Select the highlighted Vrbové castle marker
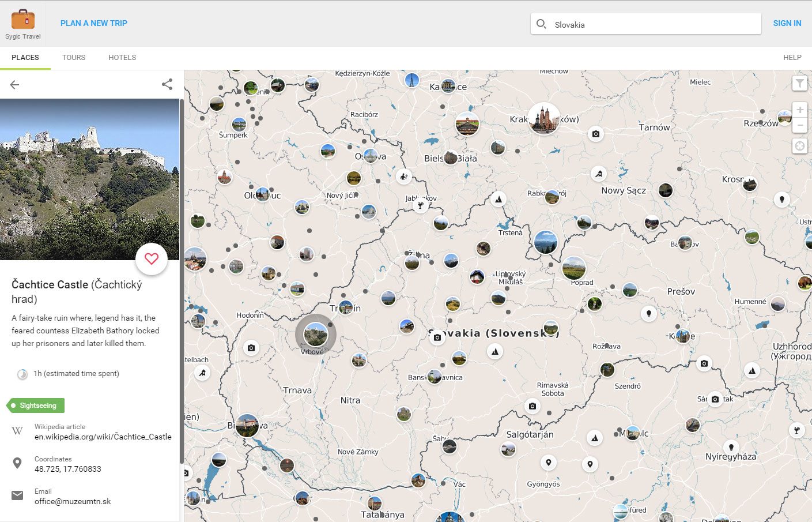 [315, 334]
